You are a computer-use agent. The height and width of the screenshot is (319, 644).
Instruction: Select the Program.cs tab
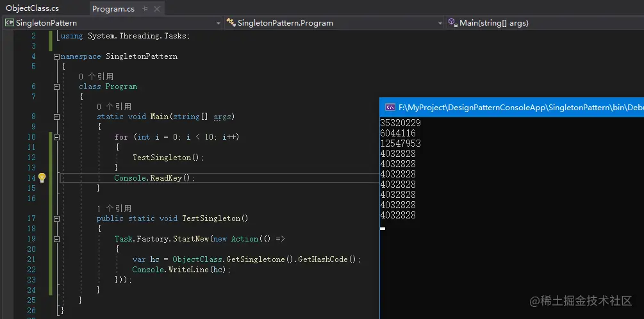click(x=113, y=8)
